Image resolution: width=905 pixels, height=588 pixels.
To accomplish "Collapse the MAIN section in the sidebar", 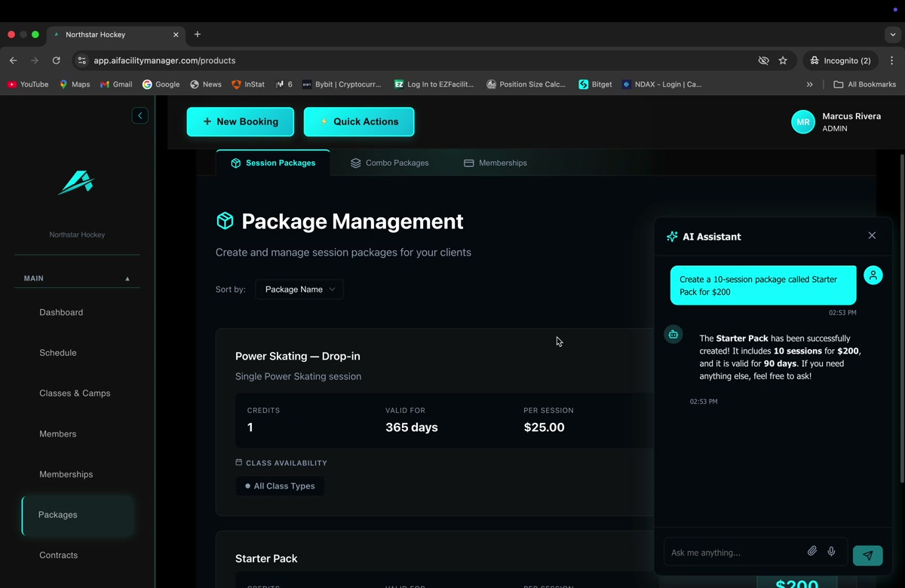I will (x=127, y=278).
